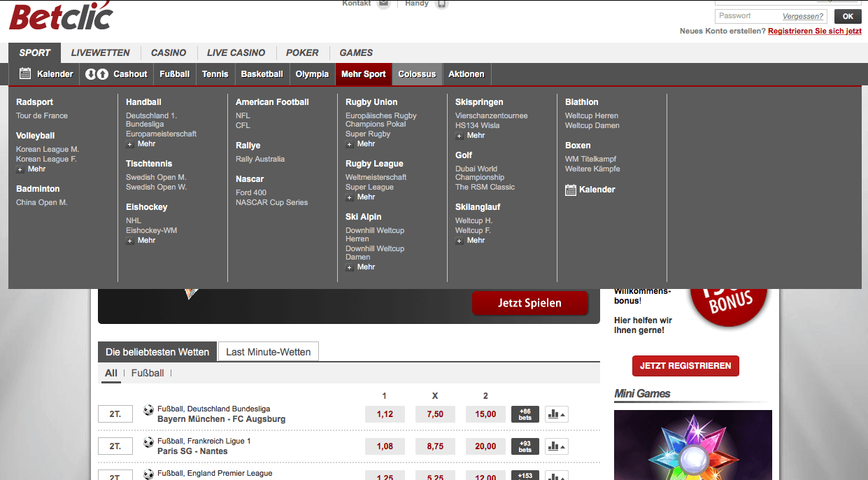This screenshot has height=480, width=868.
Task: Expand Mehr under Skilanglauf
Action: click(471, 241)
